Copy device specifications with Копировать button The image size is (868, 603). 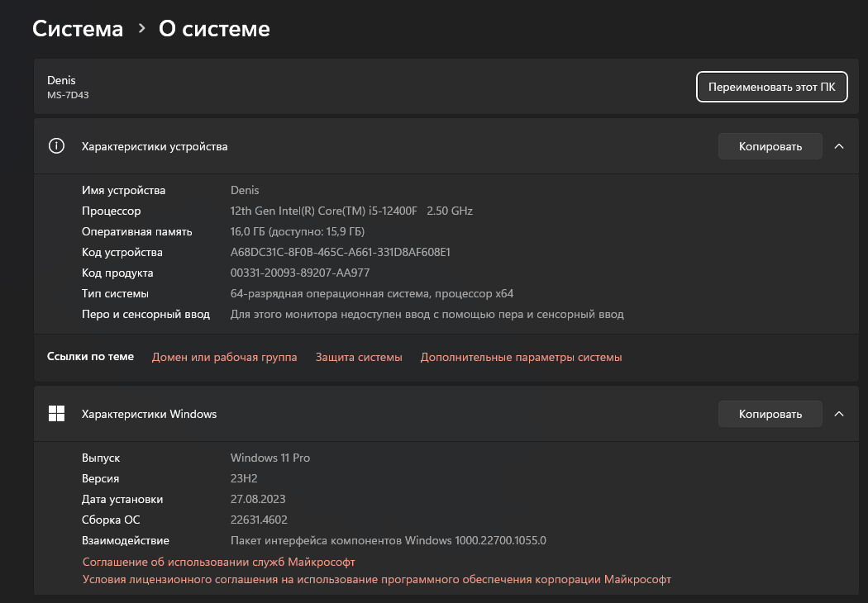pyautogui.click(x=770, y=146)
